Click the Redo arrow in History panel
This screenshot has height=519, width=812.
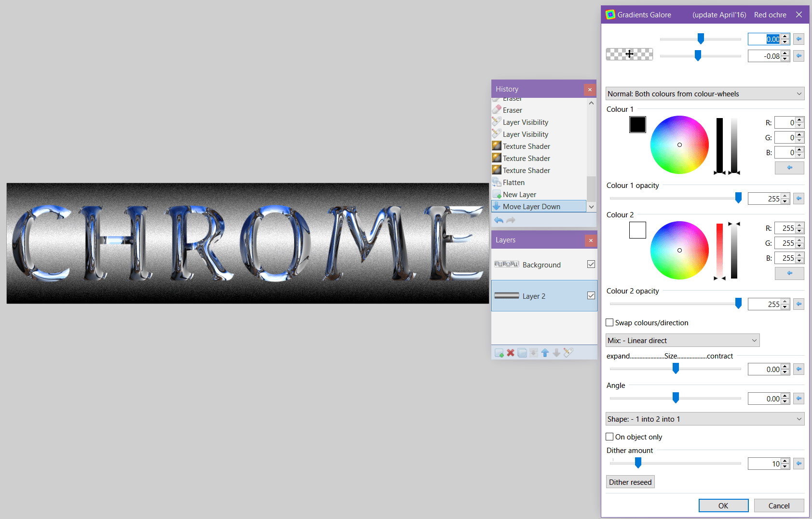click(511, 220)
